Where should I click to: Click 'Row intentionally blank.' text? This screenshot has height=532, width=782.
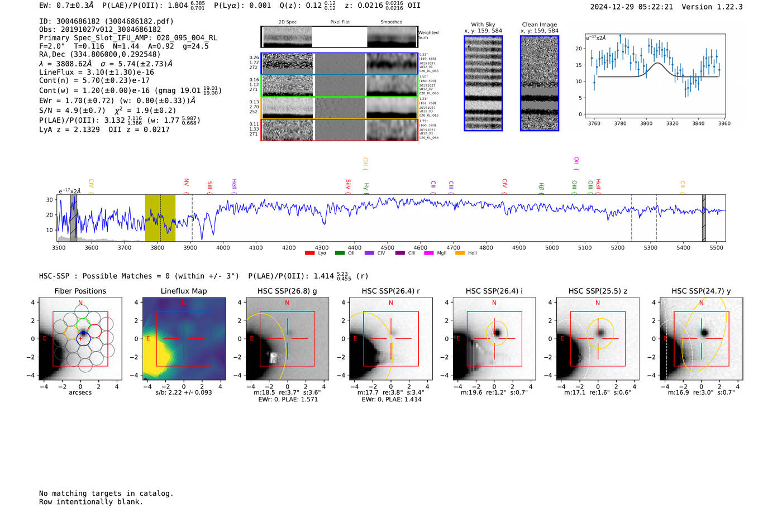91,502
